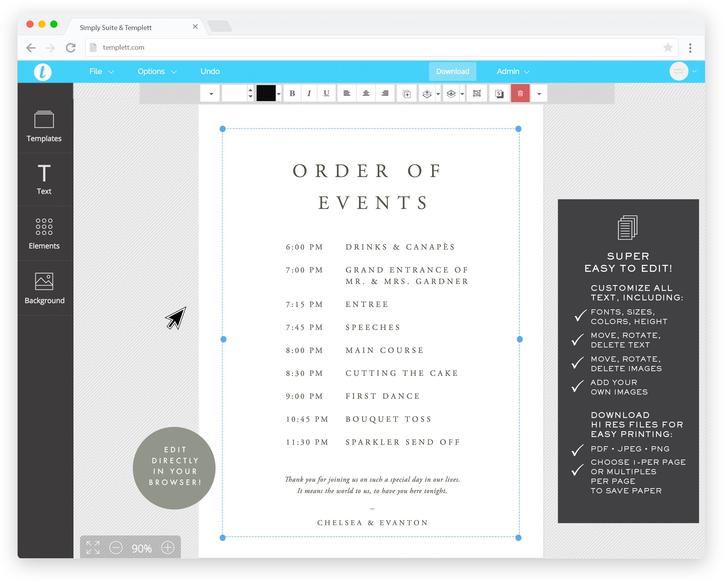Click the MAIN COURSE line

pyautogui.click(x=385, y=350)
